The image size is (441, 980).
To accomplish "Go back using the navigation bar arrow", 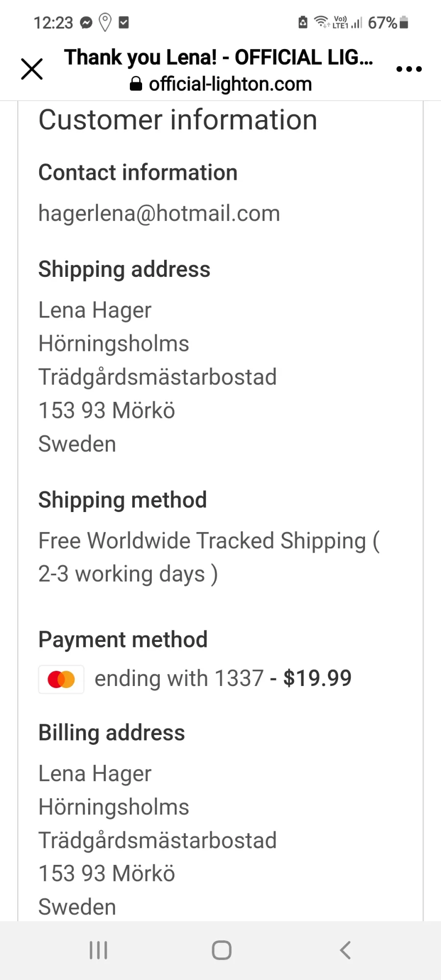I will tap(345, 950).
